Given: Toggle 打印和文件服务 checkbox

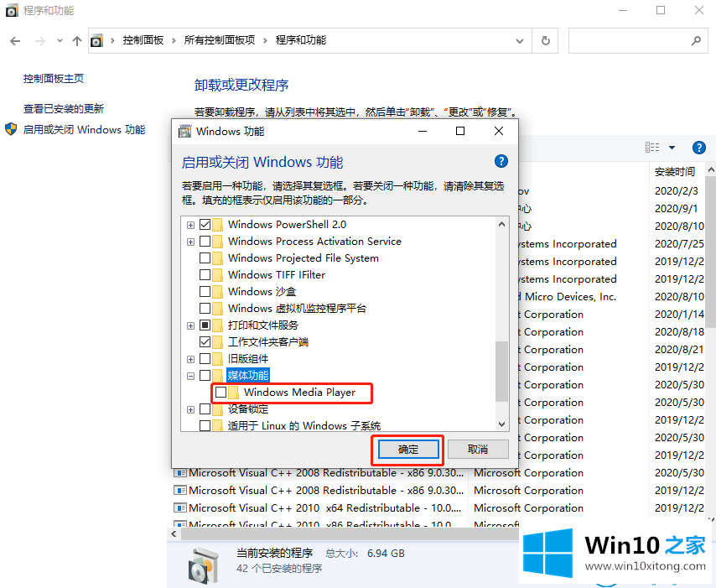Looking at the screenshot, I should point(205,325).
